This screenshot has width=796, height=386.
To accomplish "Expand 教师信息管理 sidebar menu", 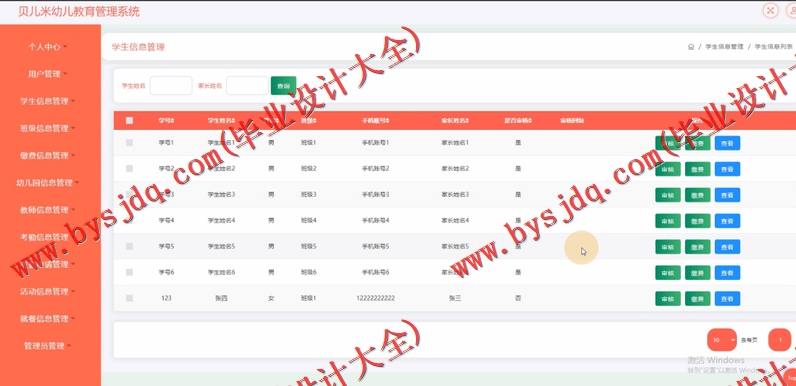I will pos(48,210).
